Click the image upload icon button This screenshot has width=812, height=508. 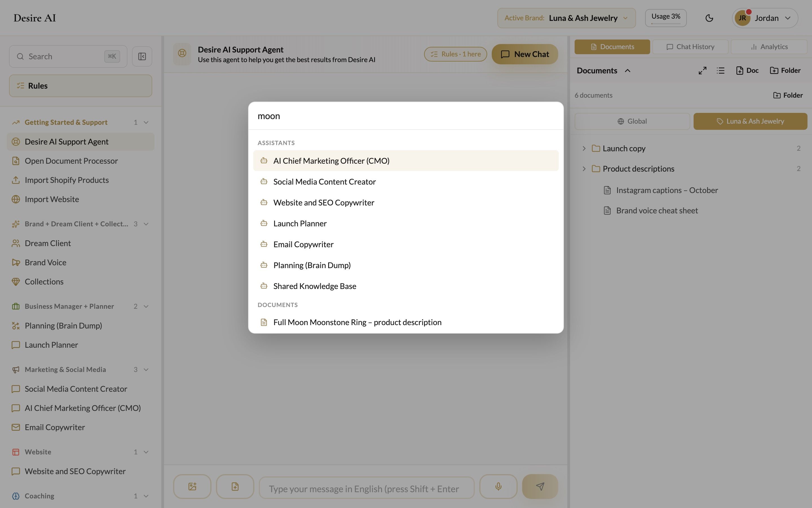coord(192,486)
